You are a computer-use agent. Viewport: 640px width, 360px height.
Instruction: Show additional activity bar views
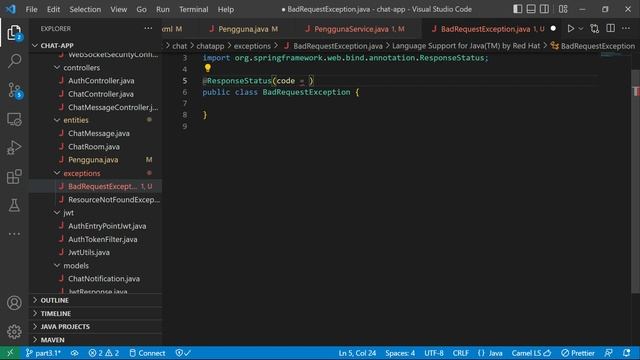click(x=14, y=234)
